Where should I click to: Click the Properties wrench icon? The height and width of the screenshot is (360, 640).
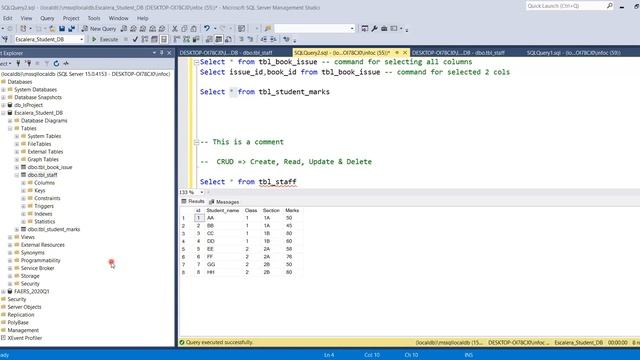pos(374,29)
